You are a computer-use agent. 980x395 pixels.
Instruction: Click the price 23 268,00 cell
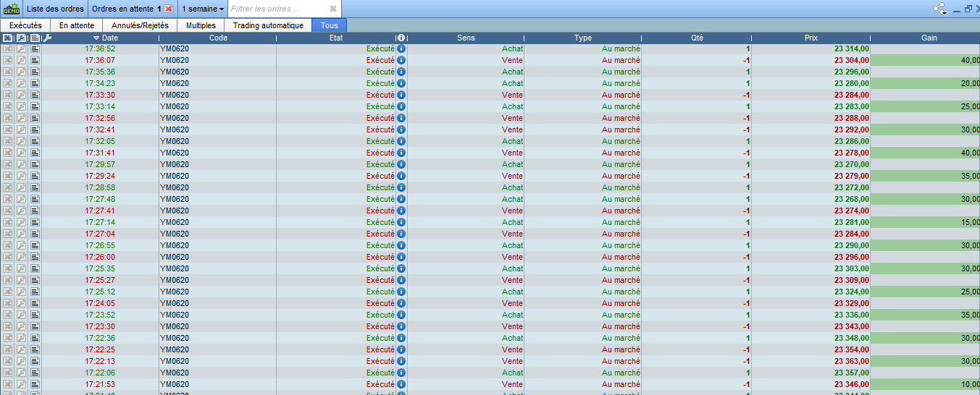852,199
